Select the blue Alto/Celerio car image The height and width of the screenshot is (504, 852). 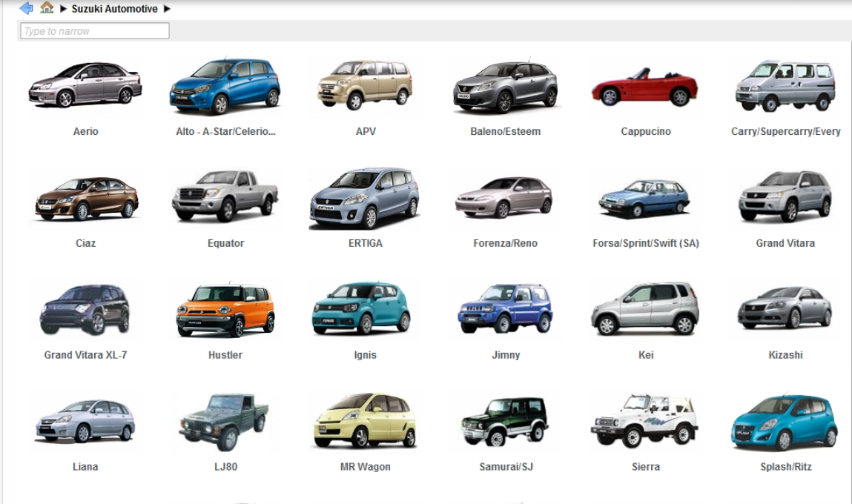225,86
